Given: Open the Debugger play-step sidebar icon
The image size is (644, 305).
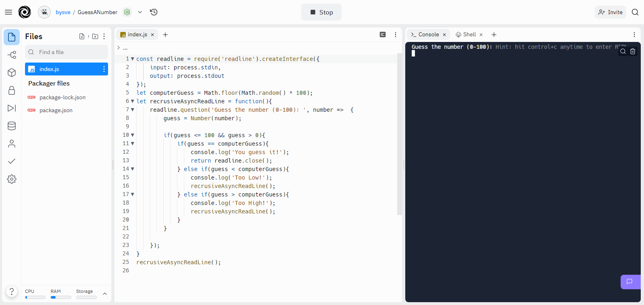Looking at the screenshot, I should coord(12,108).
